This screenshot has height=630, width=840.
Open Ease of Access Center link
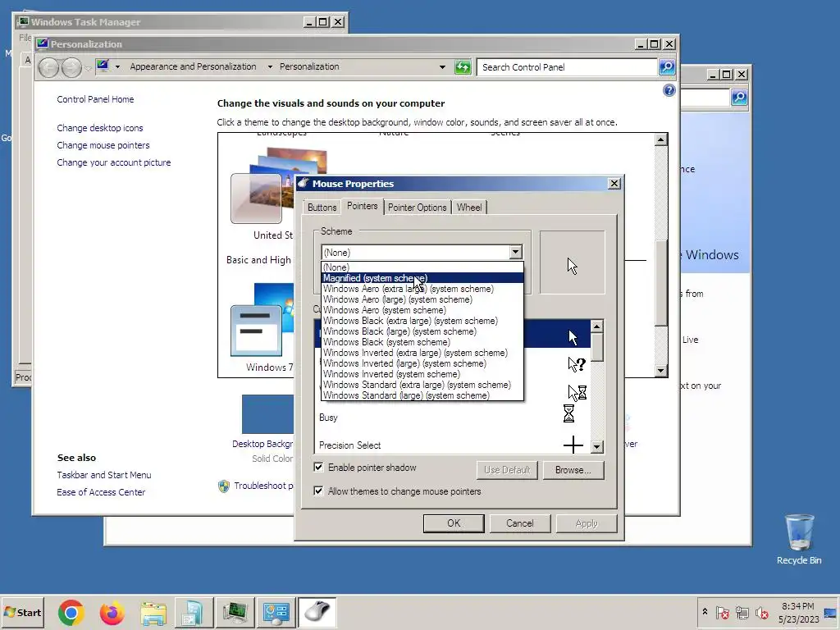pos(101,492)
